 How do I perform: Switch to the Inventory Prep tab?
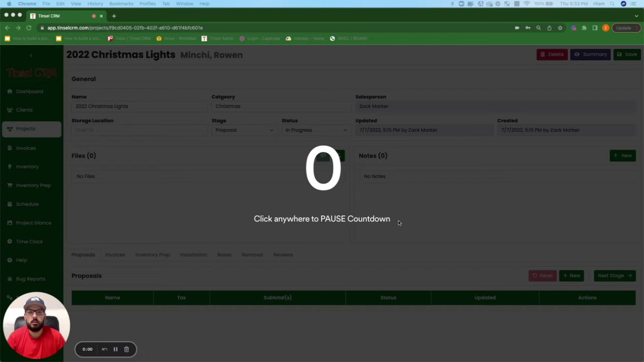coord(152,255)
